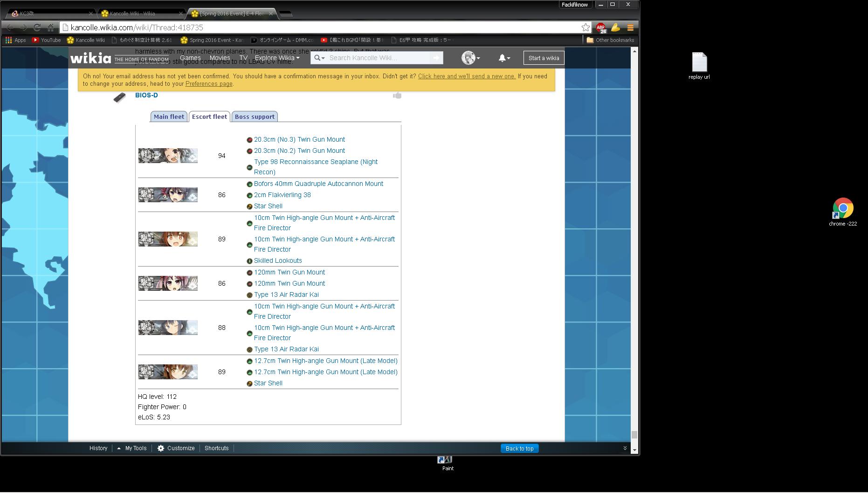Image resolution: width=868 pixels, height=493 pixels.
Task: Click the Back to top button
Action: pyautogui.click(x=519, y=448)
